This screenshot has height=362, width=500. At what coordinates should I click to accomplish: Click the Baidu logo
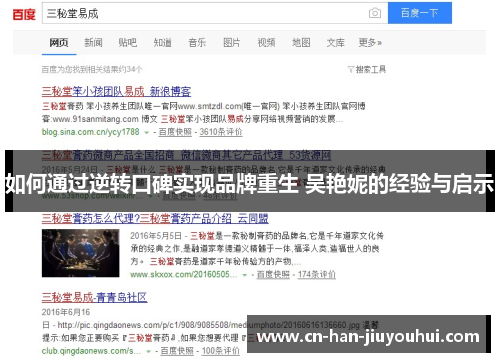click(x=24, y=14)
